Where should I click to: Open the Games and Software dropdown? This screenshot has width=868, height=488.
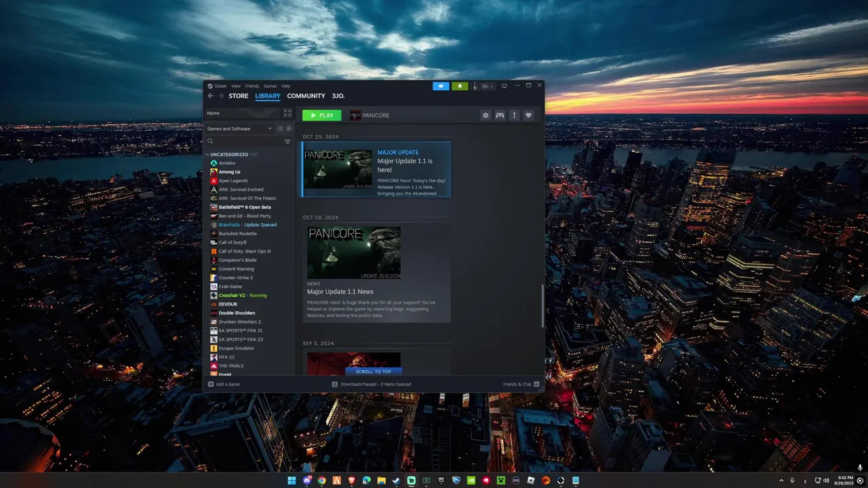point(239,129)
